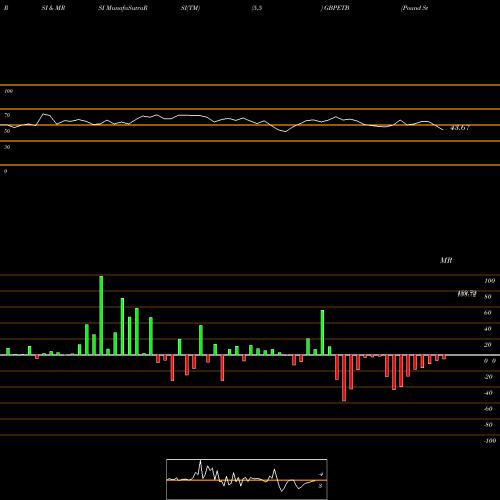The image size is (500, 500).
Task: Click the RSI axis label 30
Action: pos(7,147)
